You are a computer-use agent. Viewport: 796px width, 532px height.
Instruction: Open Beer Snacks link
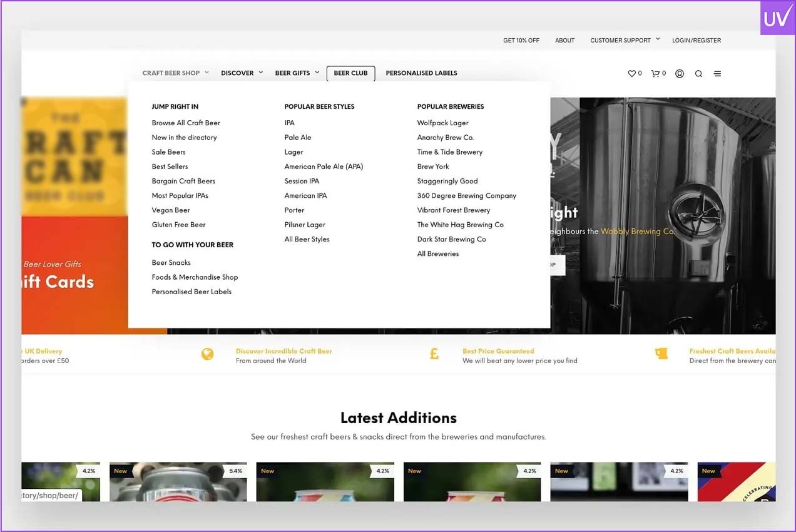(171, 262)
